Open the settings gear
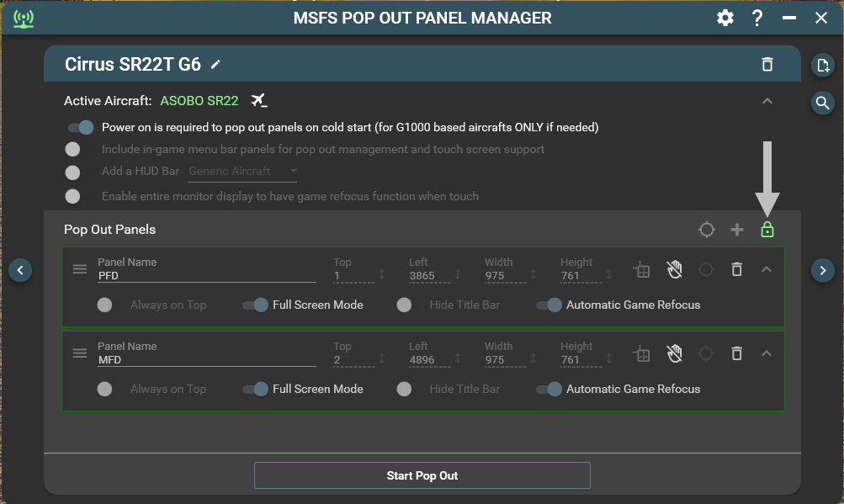Viewport: 844px width, 504px height. pyautogui.click(x=725, y=18)
